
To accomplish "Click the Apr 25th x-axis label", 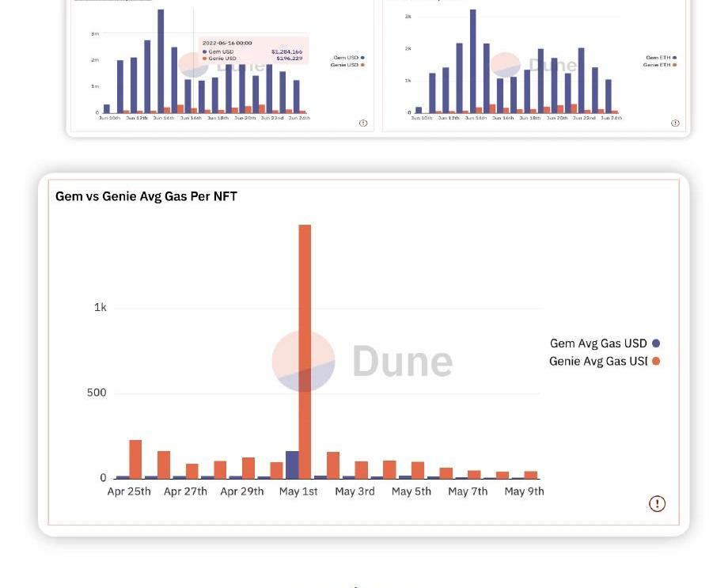I will (129, 491).
